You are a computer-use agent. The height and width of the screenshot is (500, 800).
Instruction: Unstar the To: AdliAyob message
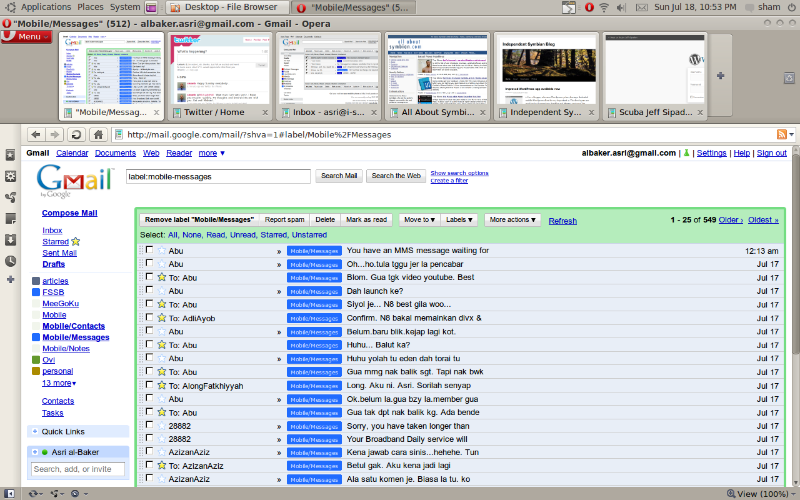tap(162, 317)
